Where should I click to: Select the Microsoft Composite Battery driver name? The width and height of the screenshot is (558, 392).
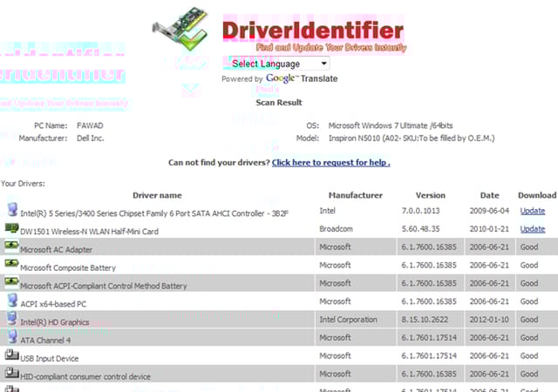[x=68, y=267]
